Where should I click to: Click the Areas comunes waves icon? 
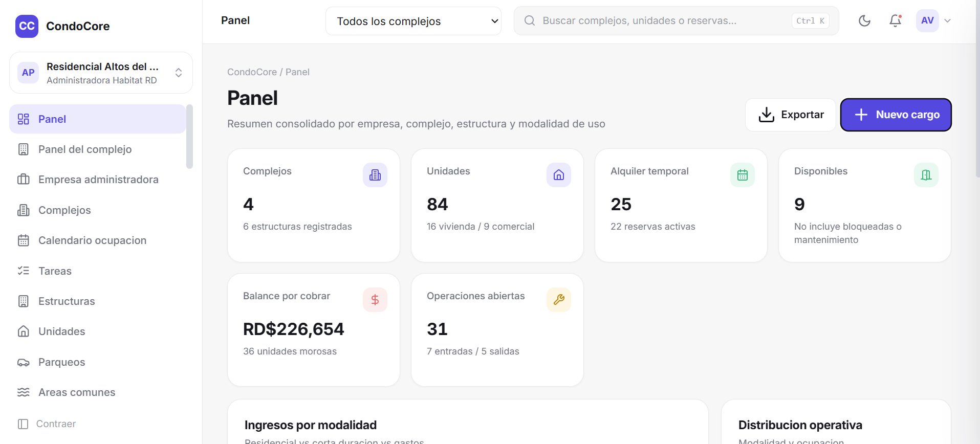(24, 392)
